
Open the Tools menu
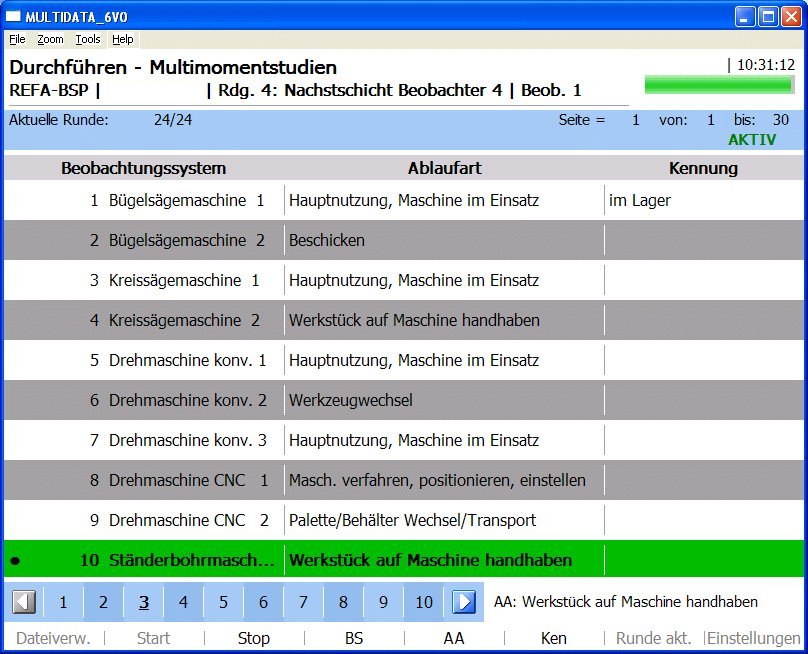pyautogui.click(x=88, y=39)
